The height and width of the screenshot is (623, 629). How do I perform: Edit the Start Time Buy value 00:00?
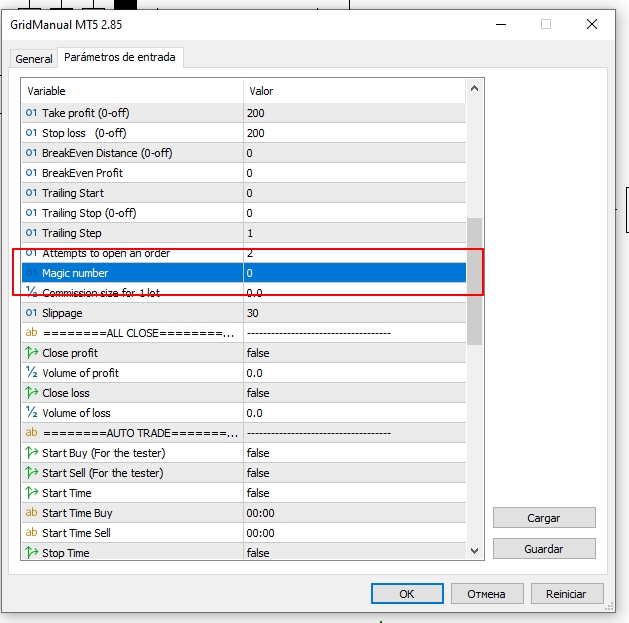coord(355,513)
